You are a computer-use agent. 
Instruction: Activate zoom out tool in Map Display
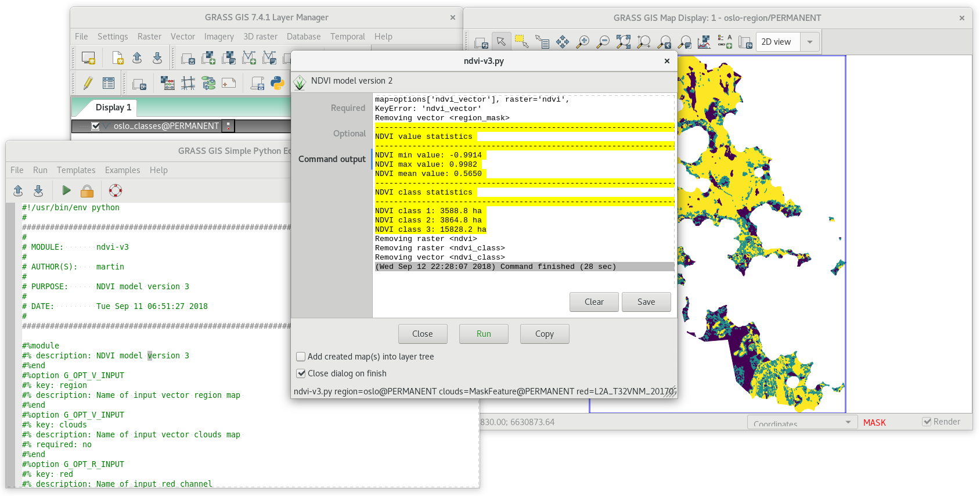(603, 41)
